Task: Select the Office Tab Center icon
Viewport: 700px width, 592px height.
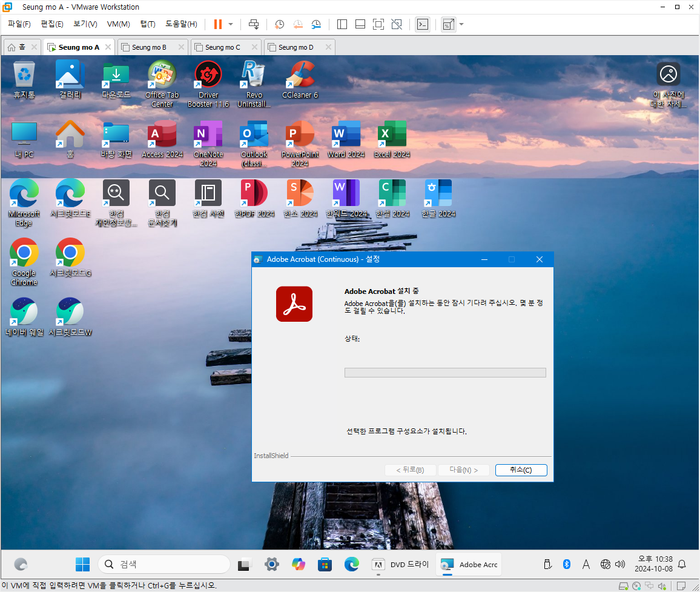Action: [162, 84]
